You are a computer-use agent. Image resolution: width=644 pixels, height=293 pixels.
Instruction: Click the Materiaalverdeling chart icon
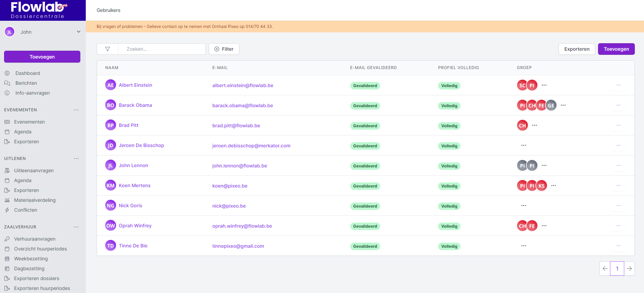[7, 200]
